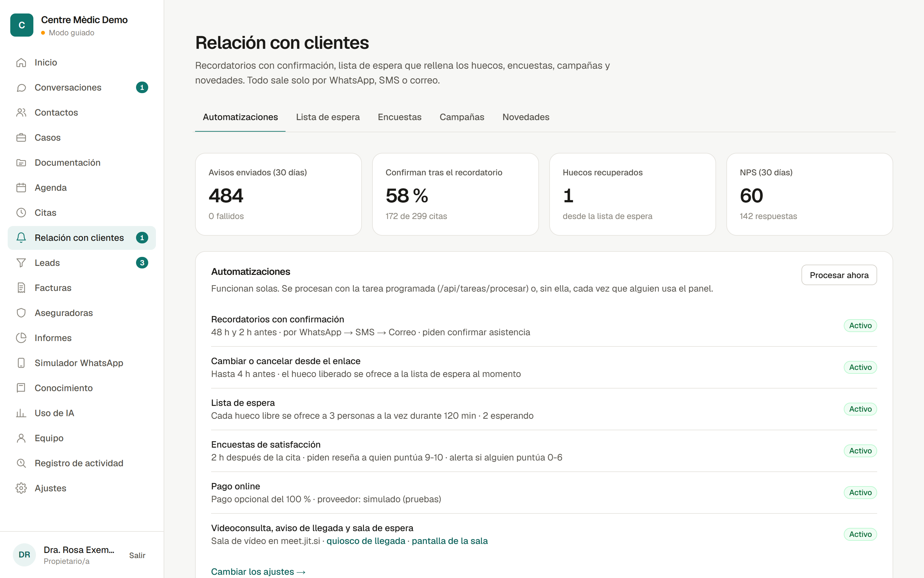Click the Conocimiento book icon
Image resolution: width=924 pixels, height=578 pixels.
(x=21, y=388)
